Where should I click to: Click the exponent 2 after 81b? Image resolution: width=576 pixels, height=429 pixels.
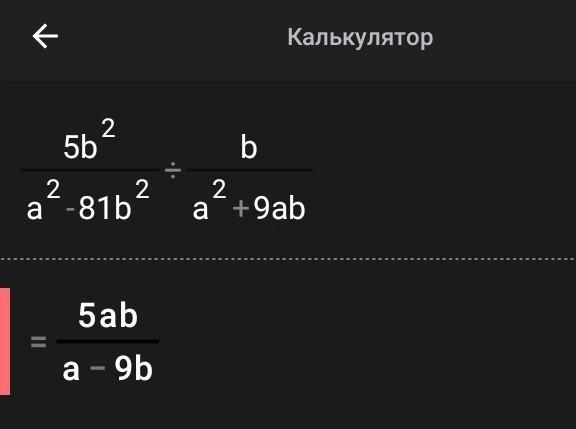pos(143,189)
